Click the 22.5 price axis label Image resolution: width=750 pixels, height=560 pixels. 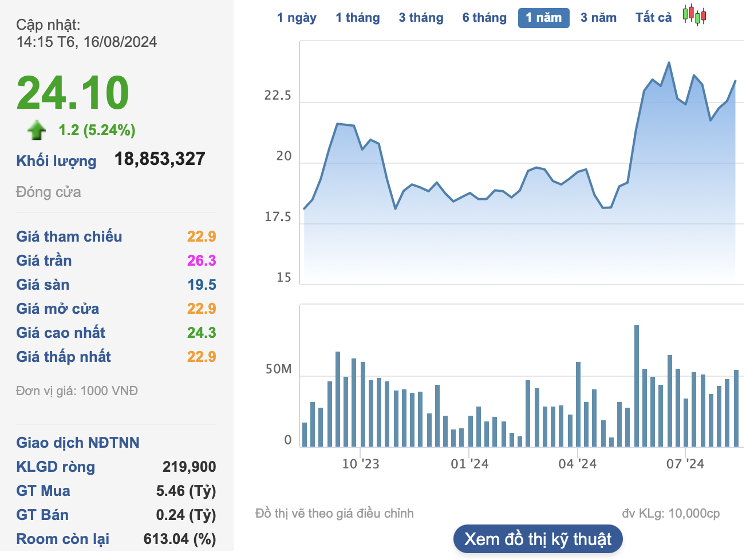[x=278, y=96]
